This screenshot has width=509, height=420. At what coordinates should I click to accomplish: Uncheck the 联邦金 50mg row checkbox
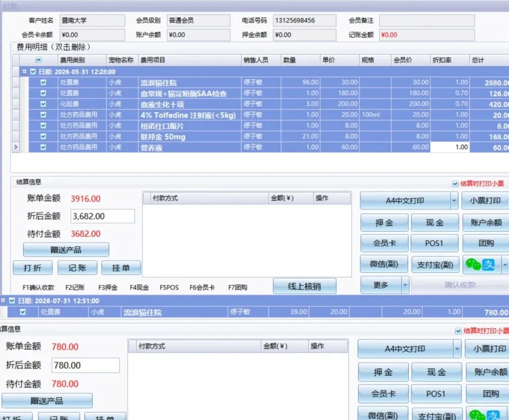tap(43, 136)
